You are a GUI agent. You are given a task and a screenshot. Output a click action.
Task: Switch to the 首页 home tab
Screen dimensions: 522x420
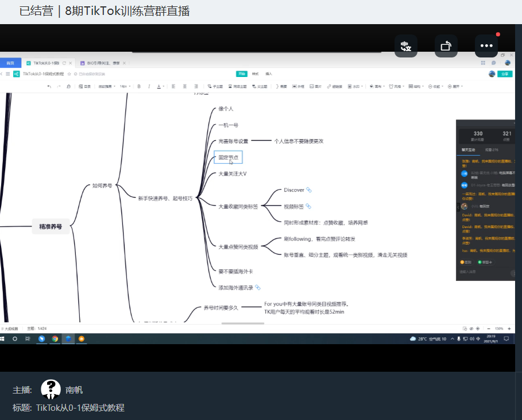[11, 63]
